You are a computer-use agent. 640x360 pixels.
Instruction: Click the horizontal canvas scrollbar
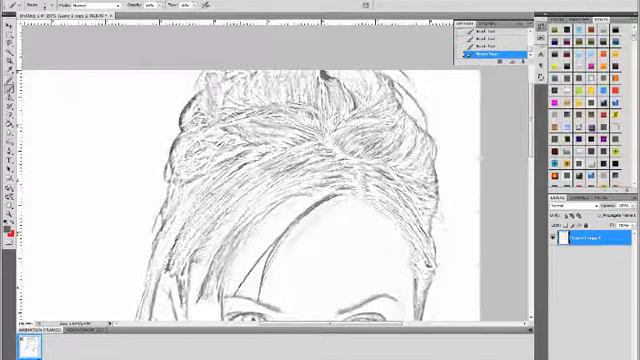pyautogui.click(x=331, y=324)
